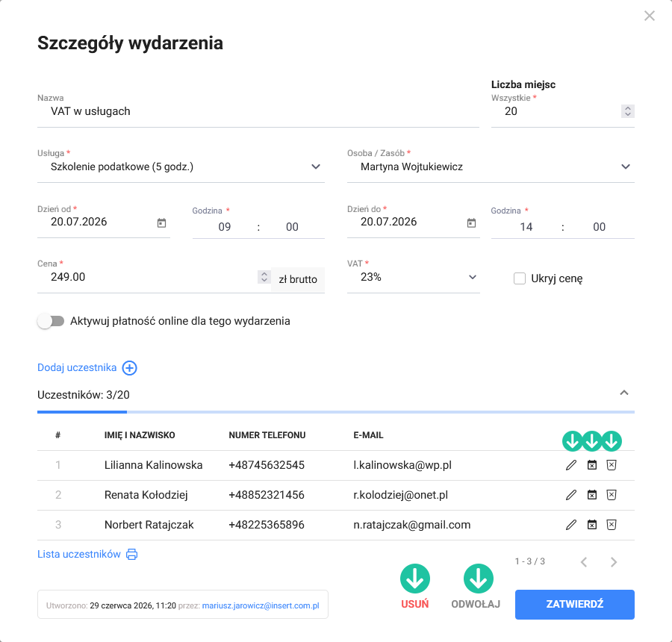Click the USUŃ button
The width and height of the screenshot is (672, 642).
click(415, 604)
